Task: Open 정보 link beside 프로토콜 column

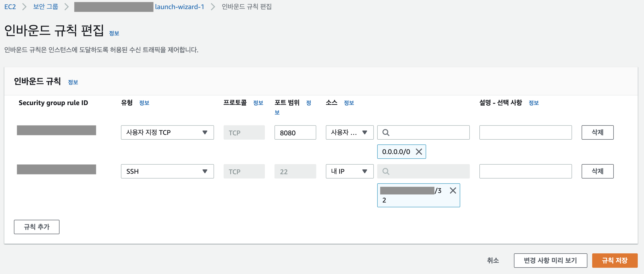Action: [258, 103]
